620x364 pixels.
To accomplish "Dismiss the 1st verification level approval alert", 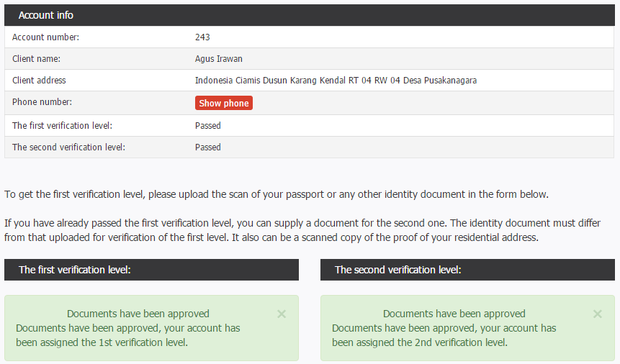I will click(x=282, y=314).
